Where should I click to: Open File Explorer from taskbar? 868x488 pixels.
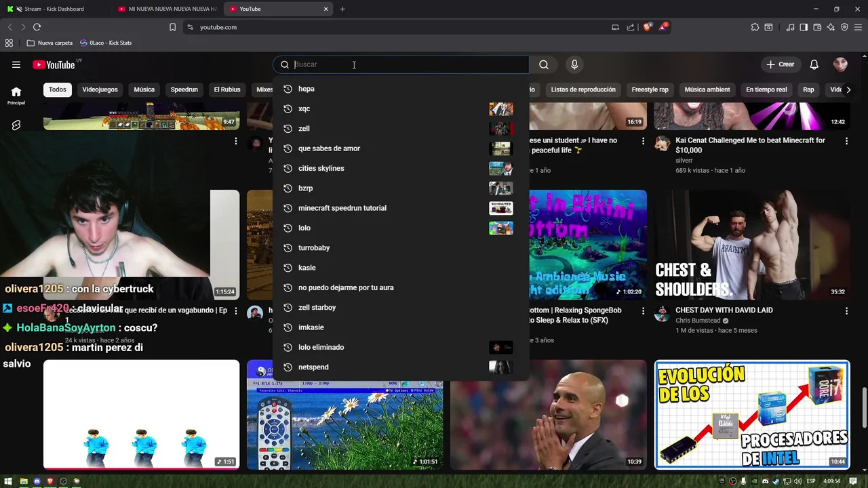pyautogui.click(x=24, y=481)
